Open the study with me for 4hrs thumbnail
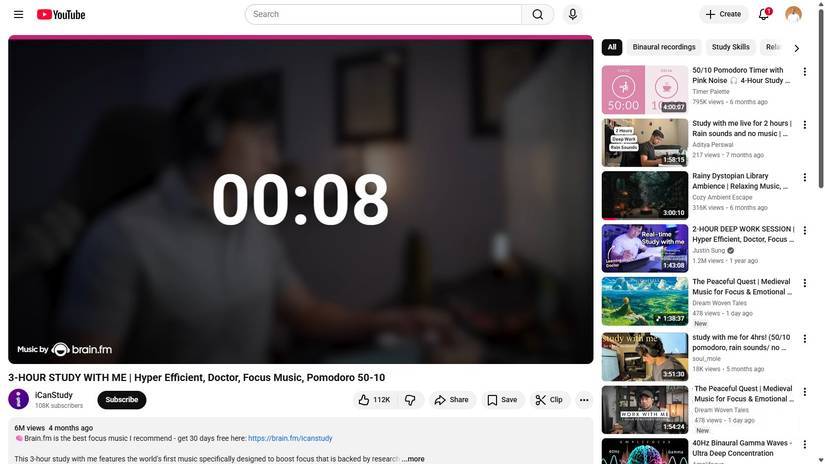 [x=645, y=357]
